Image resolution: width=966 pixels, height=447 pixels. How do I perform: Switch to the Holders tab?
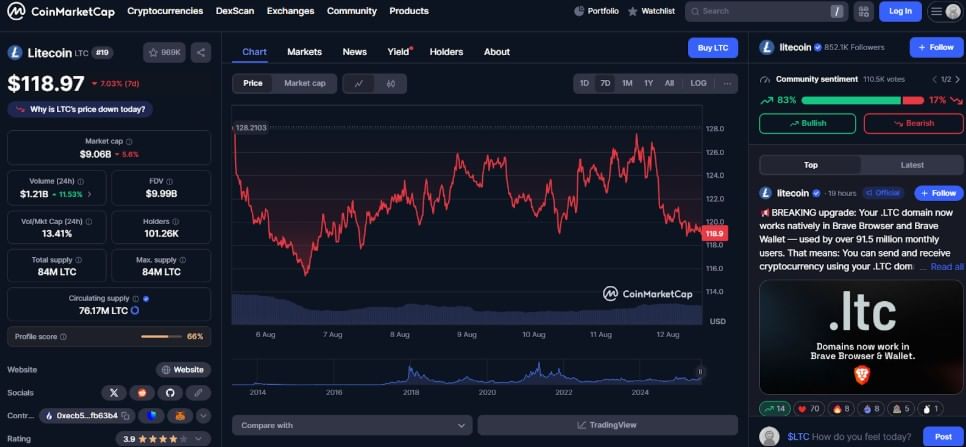tap(446, 52)
